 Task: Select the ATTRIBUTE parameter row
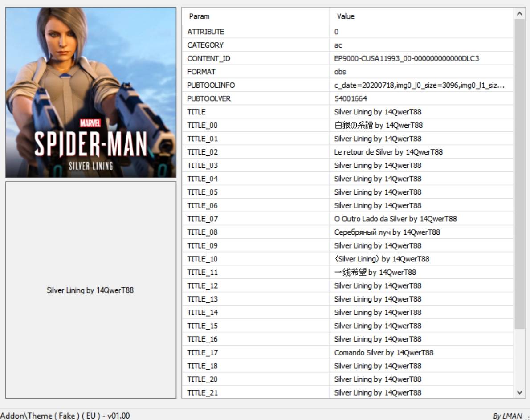(206, 32)
